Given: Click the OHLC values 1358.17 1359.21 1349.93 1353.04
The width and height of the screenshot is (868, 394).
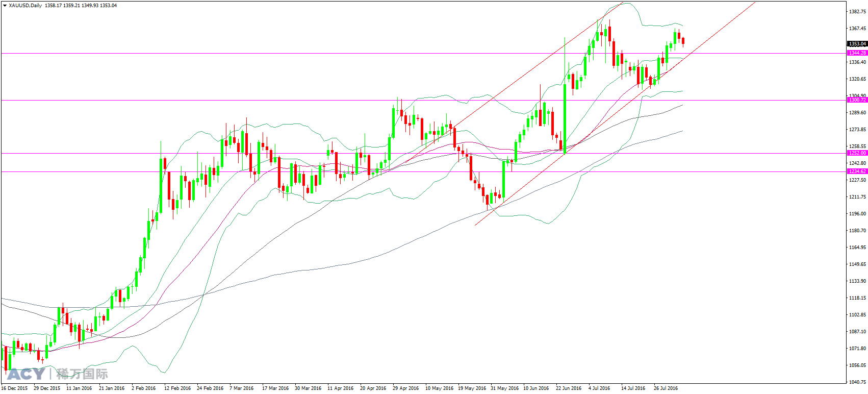Looking at the screenshot, I should 81,6.
